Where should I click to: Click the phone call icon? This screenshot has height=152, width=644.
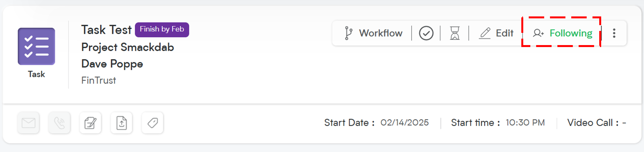click(59, 123)
